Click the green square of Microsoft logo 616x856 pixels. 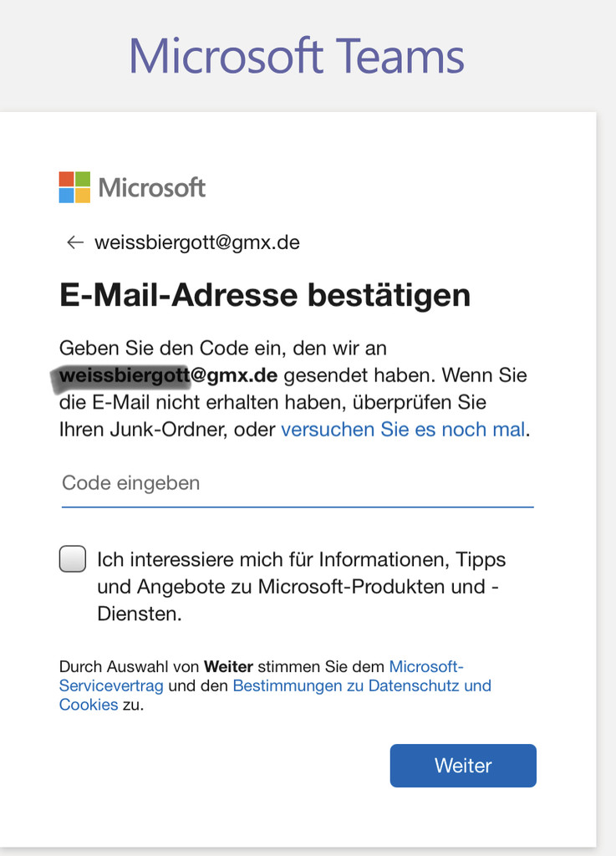(x=83, y=179)
